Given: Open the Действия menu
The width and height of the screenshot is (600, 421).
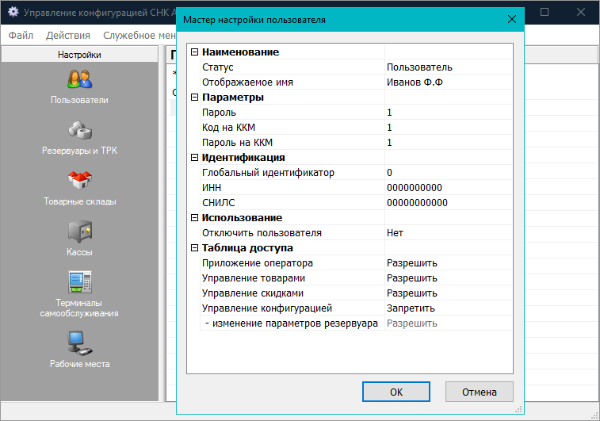Looking at the screenshot, I should (68, 35).
